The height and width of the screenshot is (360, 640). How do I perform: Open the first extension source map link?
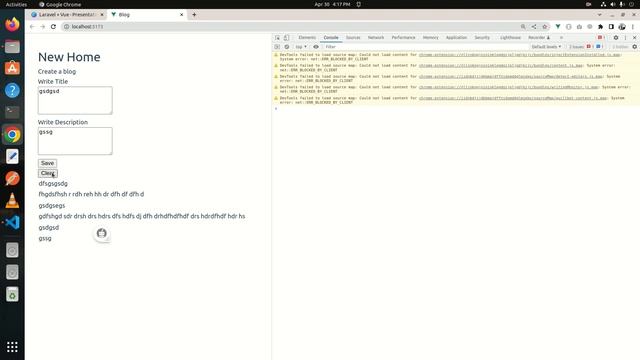click(519, 55)
